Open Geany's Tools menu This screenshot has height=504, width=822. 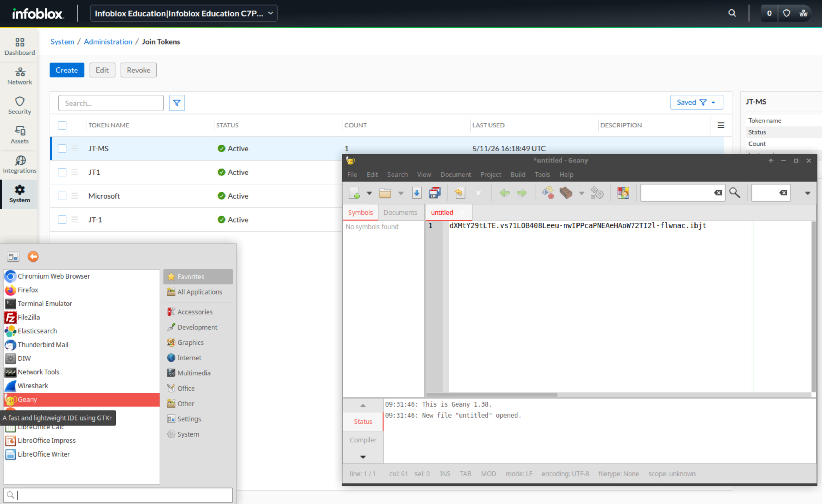(x=542, y=175)
